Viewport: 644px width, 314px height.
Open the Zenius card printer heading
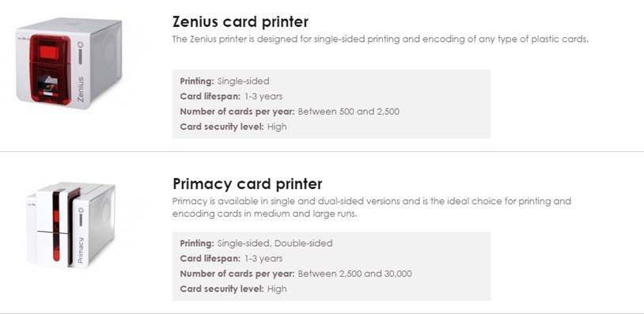(x=241, y=21)
